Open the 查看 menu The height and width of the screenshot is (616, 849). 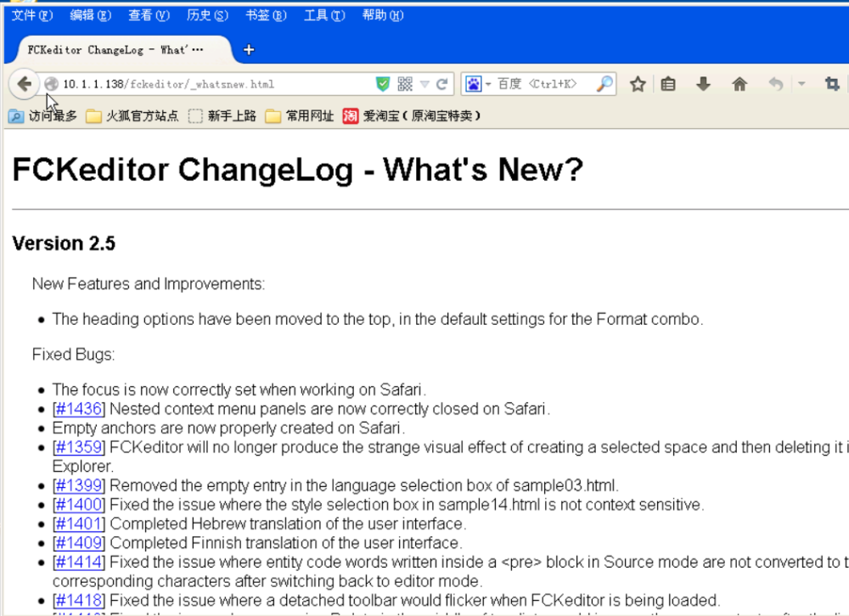pyautogui.click(x=149, y=15)
